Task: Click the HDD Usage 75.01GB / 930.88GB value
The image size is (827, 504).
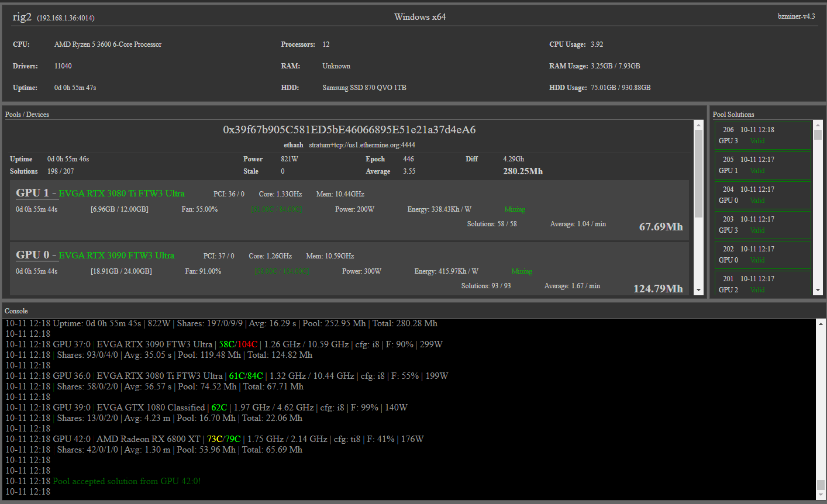Action: [621, 88]
